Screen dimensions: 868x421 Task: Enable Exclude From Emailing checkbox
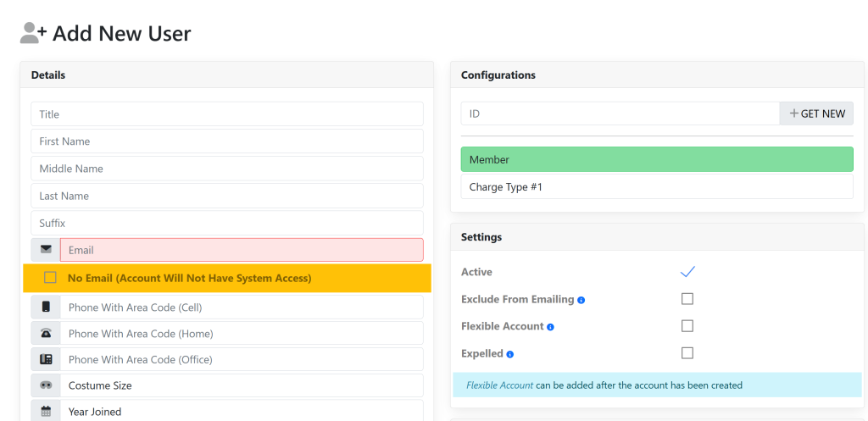pyautogui.click(x=687, y=299)
